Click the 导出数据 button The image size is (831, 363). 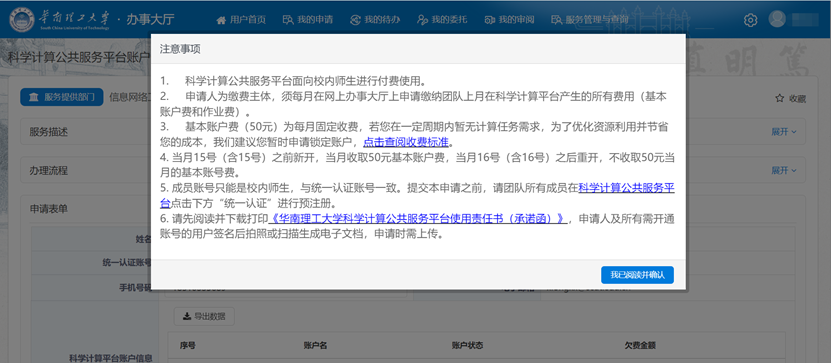click(x=204, y=316)
